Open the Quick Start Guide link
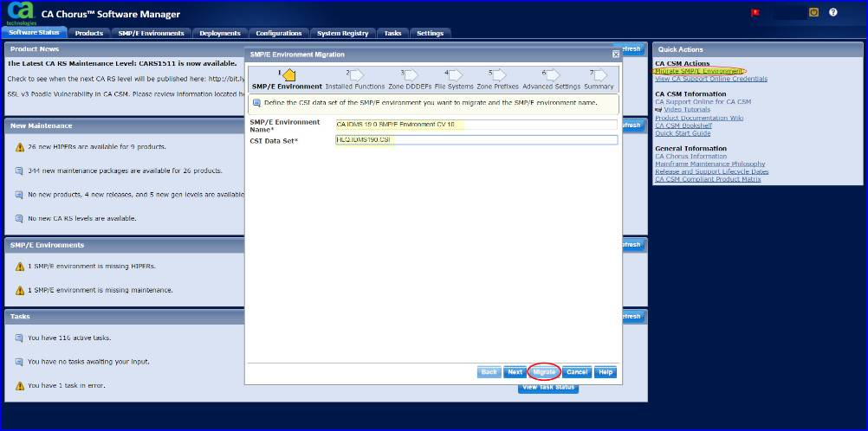 pyautogui.click(x=683, y=133)
